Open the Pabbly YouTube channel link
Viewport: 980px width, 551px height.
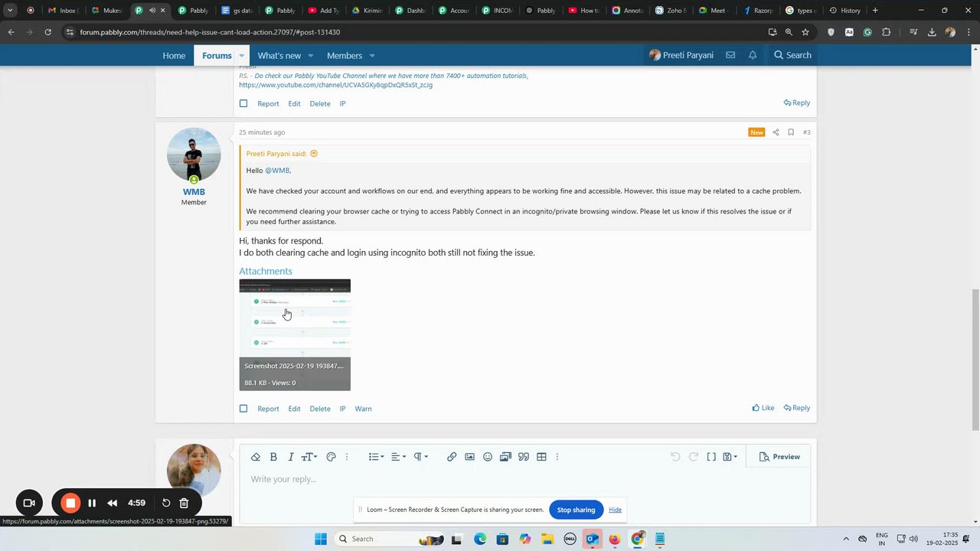pyautogui.click(x=335, y=85)
